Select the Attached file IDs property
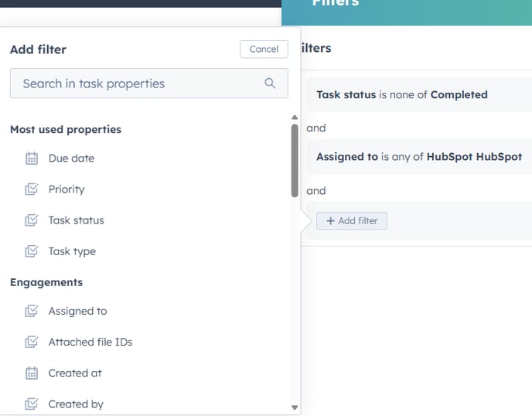The image size is (532, 416). click(90, 342)
